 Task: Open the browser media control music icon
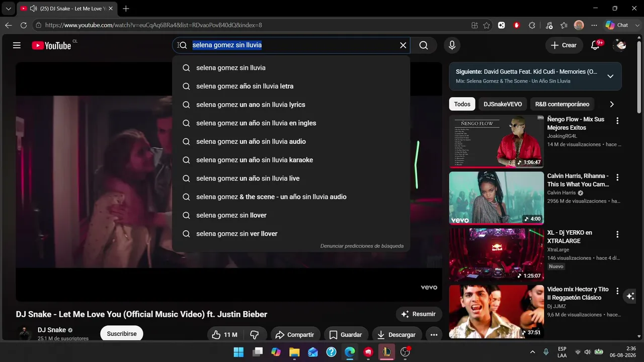click(549, 25)
